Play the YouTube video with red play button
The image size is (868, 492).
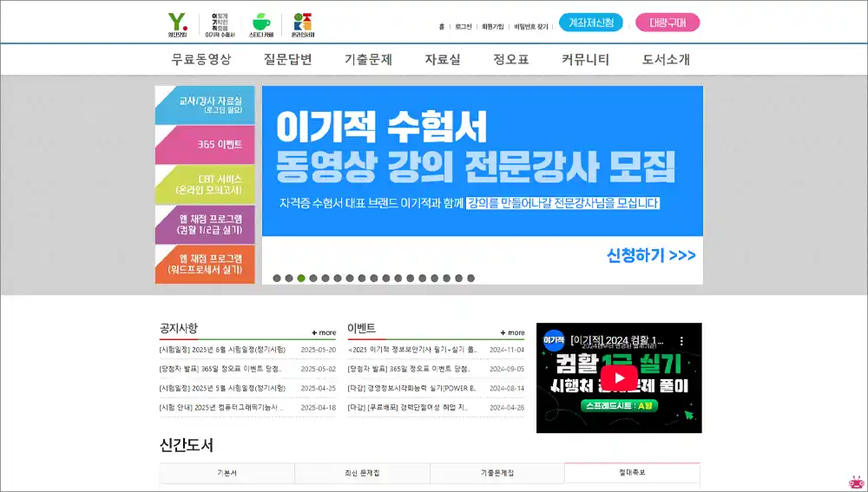[619, 378]
